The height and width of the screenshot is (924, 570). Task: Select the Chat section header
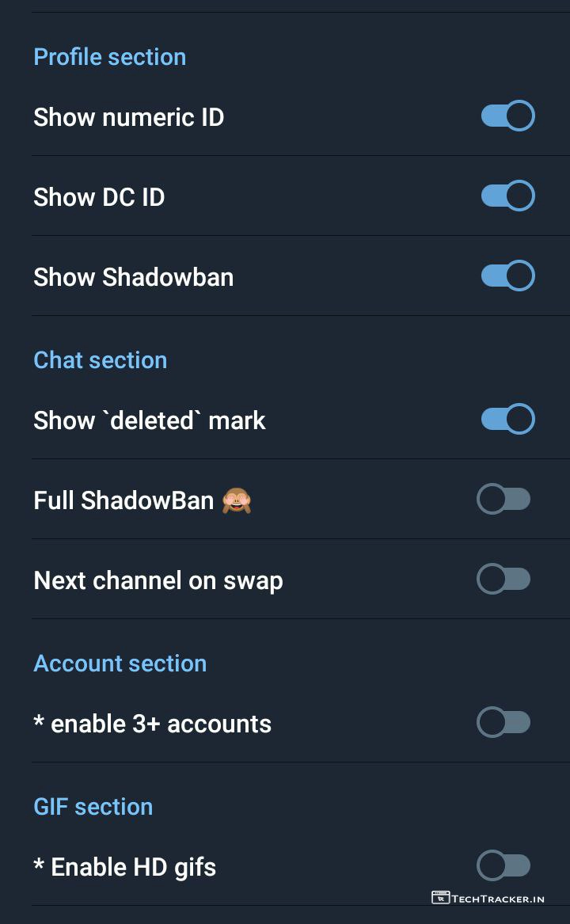100,360
